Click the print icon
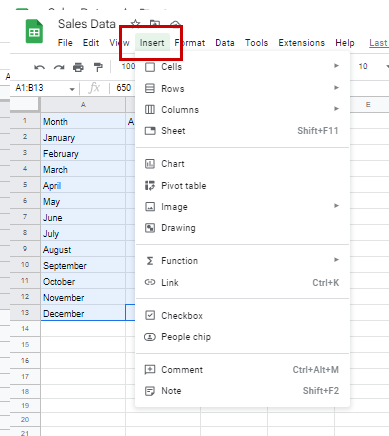The image size is (389, 436). pos(78,67)
